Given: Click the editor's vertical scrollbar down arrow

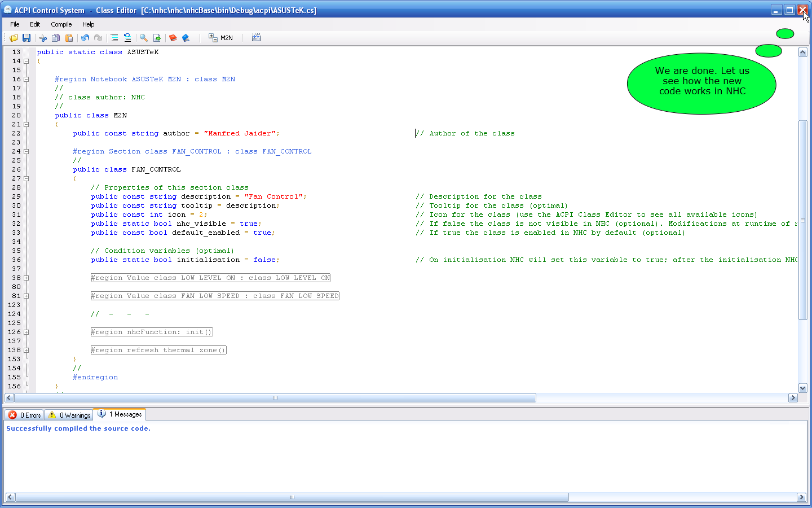Looking at the screenshot, I should tap(803, 388).
